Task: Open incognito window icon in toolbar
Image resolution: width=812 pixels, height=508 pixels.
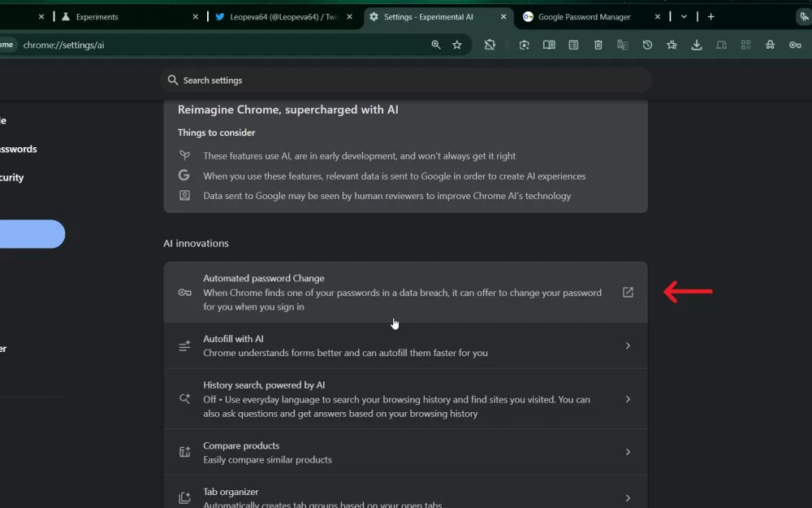Action: pyautogui.click(x=770, y=45)
